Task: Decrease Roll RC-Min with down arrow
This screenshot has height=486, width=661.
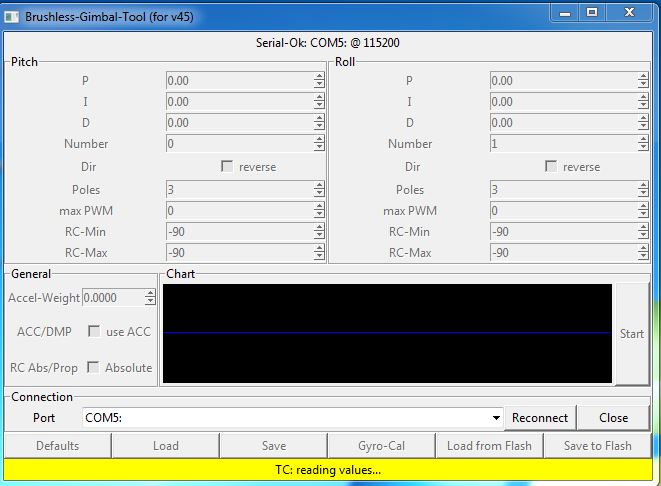Action: coord(643,235)
